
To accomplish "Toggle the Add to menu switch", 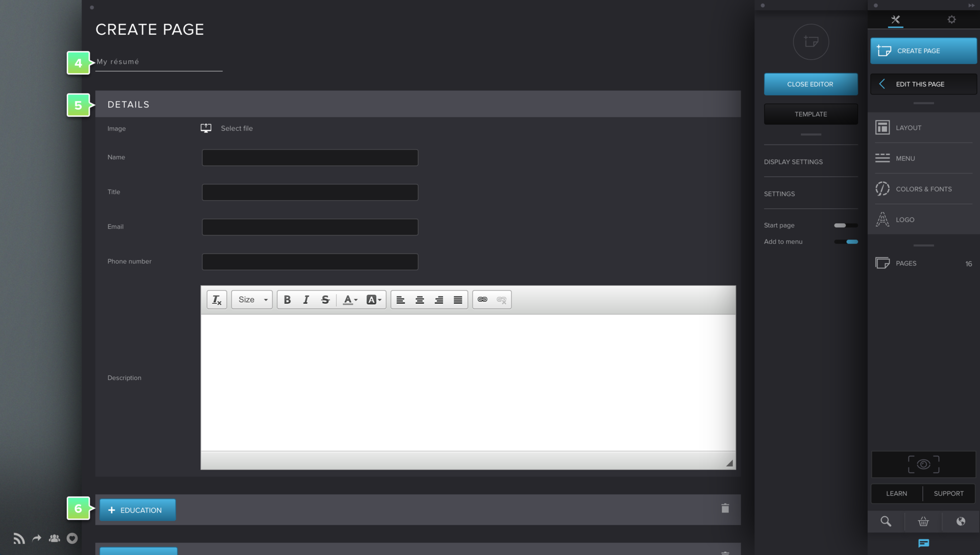I will point(846,242).
